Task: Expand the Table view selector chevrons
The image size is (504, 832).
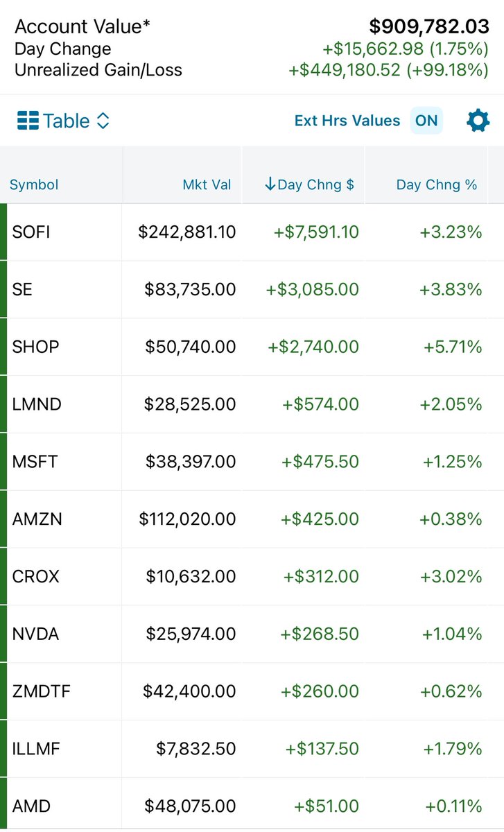Action: tap(103, 121)
